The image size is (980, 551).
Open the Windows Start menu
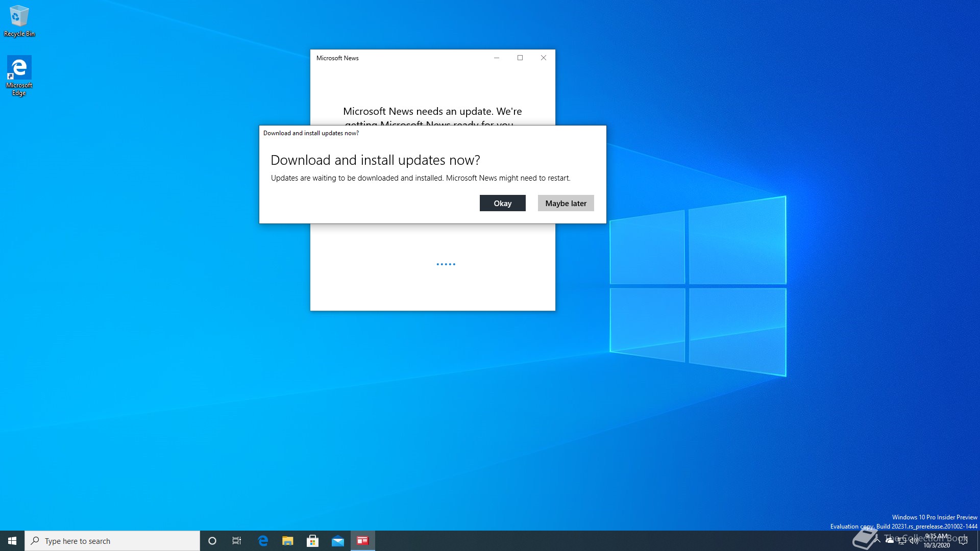click(x=12, y=541)
